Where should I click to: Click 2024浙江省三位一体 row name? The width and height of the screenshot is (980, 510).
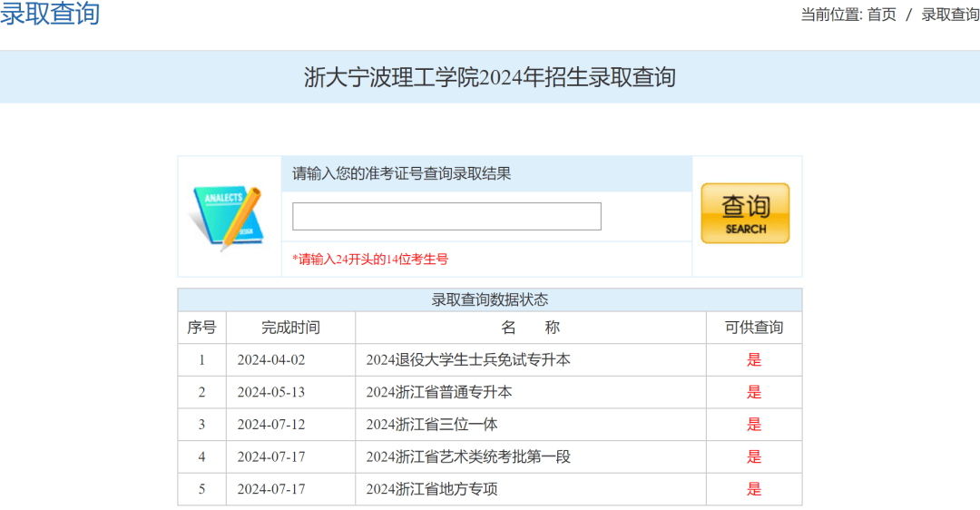pyautogui.click(x=432, y=425)
